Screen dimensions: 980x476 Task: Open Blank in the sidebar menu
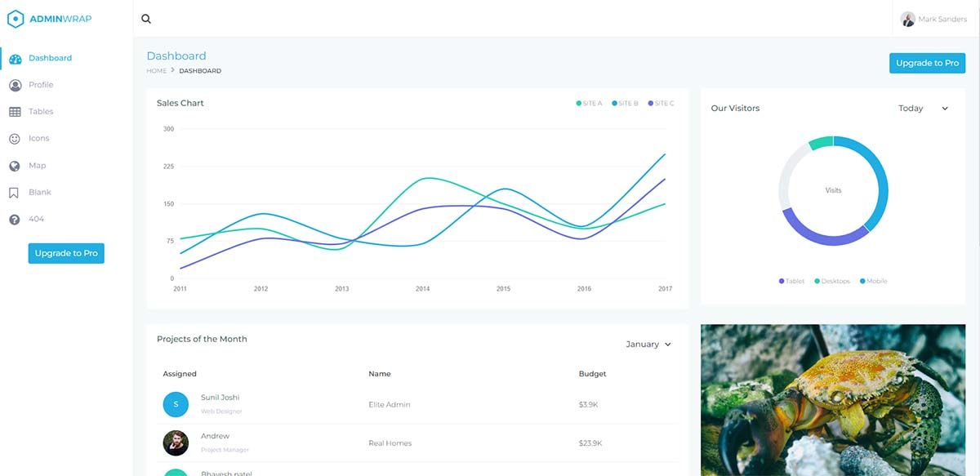40,193
